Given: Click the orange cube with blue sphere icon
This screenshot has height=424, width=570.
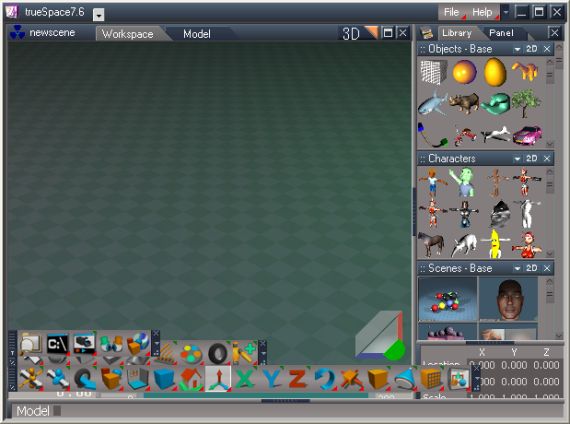Looking at the screenshot, I should (111, 379).
